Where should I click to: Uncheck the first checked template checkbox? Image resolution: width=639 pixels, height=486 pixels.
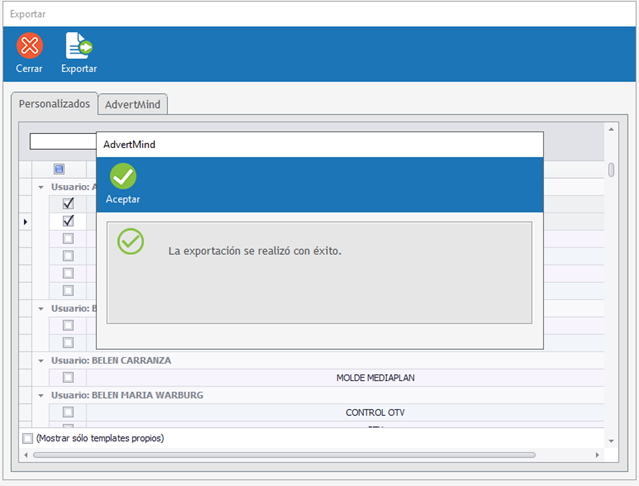(x=68, y=204)
